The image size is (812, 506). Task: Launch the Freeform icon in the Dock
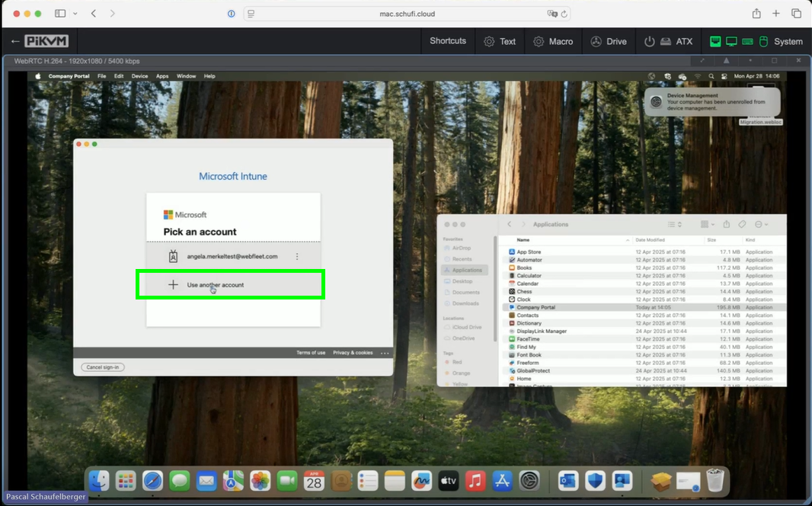[421, 481]
